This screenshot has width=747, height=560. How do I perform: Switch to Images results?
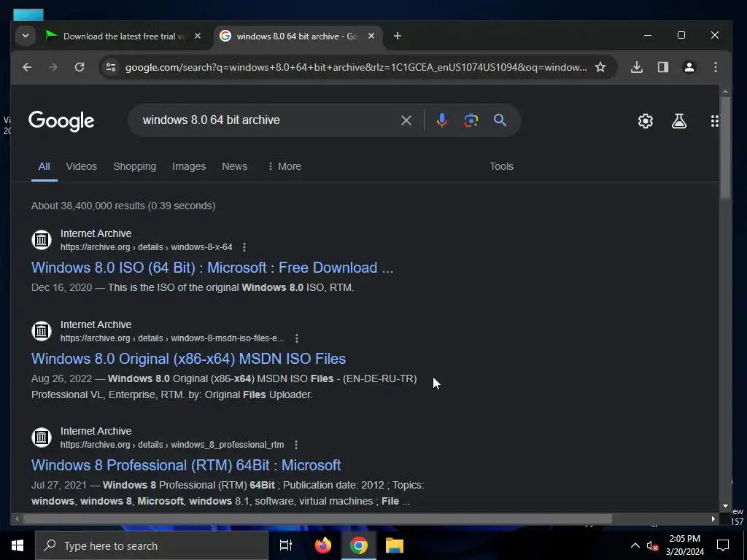pyautogui.click(x=189, y=166)
